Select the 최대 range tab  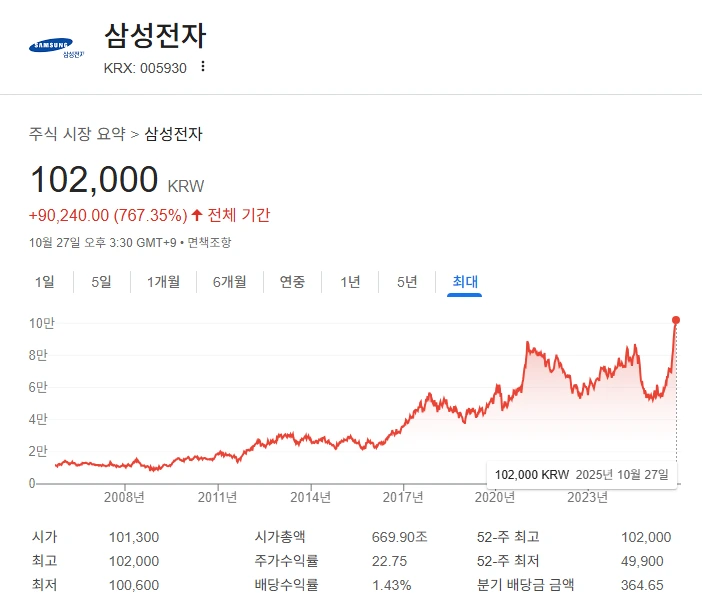[465, 282]
